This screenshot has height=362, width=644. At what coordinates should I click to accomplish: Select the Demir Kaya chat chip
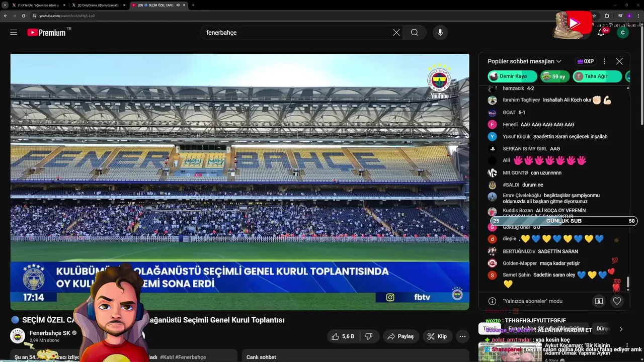[512, 76]
